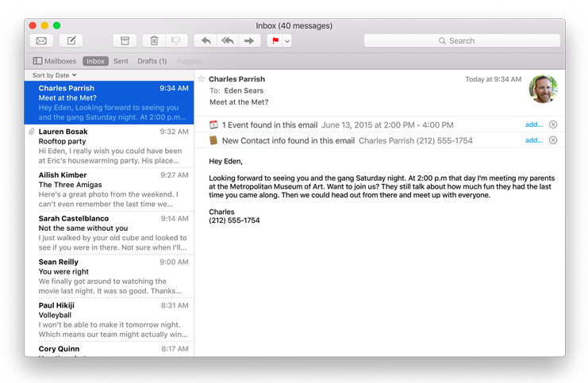Open the flag color dropdown arrow
Screen dimensions: 588x383
287,40
